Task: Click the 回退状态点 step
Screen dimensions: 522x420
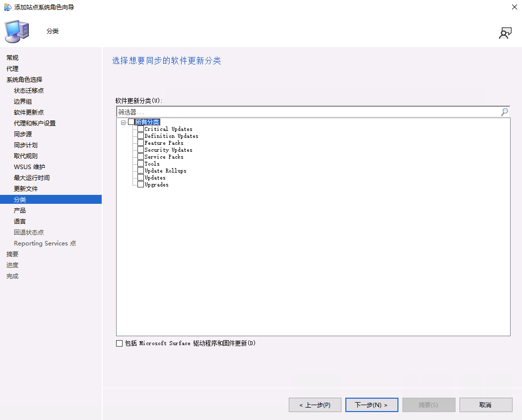Action: (x=29, y=233)
